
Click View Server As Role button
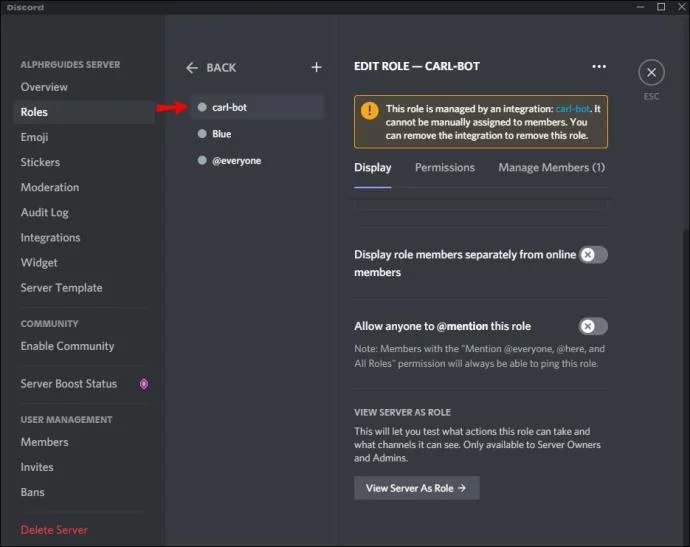click(x=417, y=488)
